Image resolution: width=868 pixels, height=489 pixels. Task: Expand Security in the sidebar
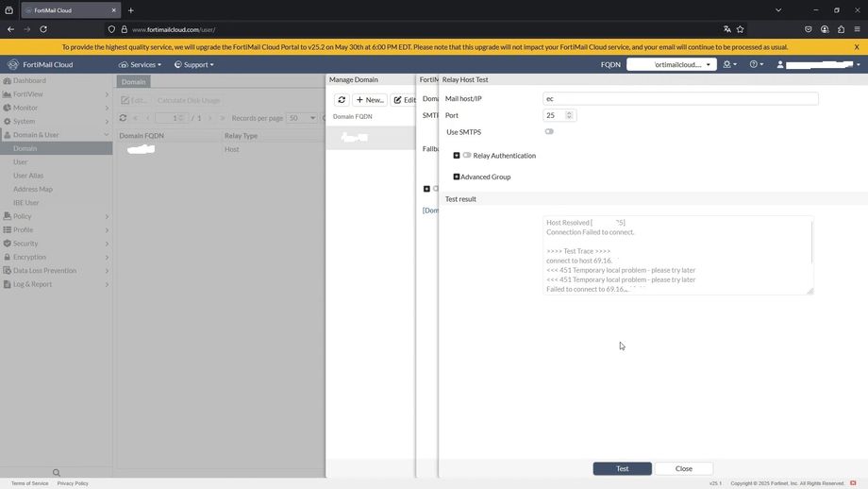[56, 244]
